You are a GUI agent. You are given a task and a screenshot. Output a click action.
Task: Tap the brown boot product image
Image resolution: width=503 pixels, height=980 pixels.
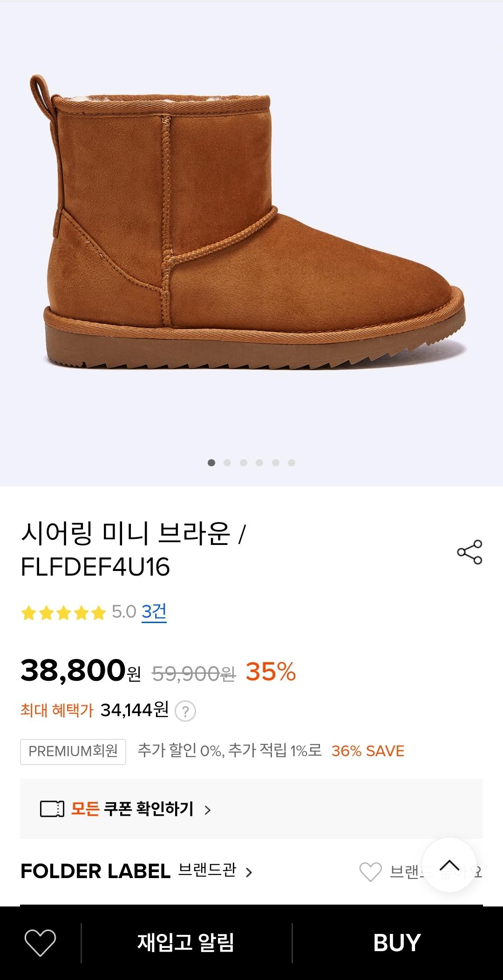pos(251,223)
